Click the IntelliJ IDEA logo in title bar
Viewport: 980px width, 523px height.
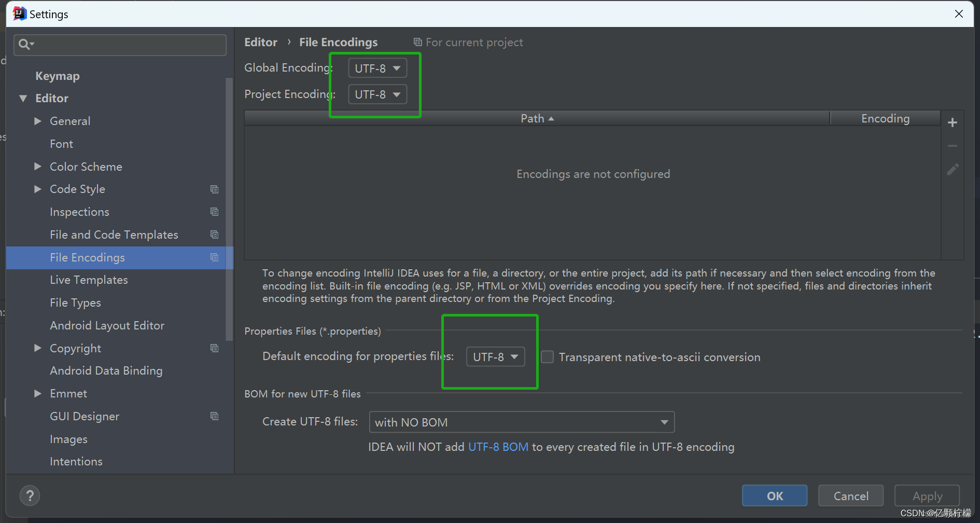[x=19, y=13]
